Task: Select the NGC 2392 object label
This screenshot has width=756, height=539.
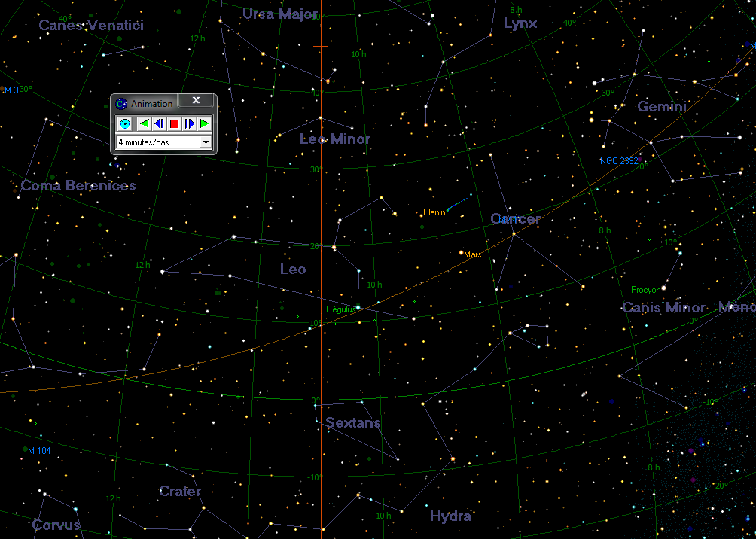Action: (618, 161)
